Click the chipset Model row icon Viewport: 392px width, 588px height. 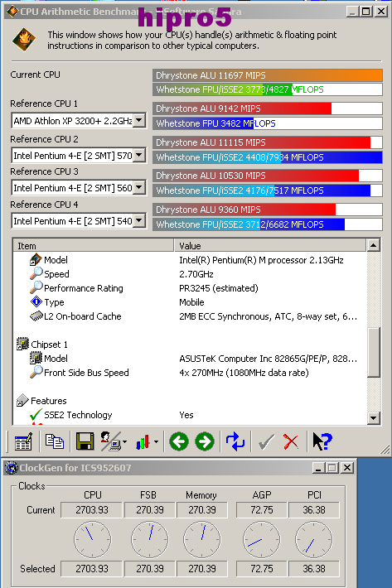pos(36,358)
